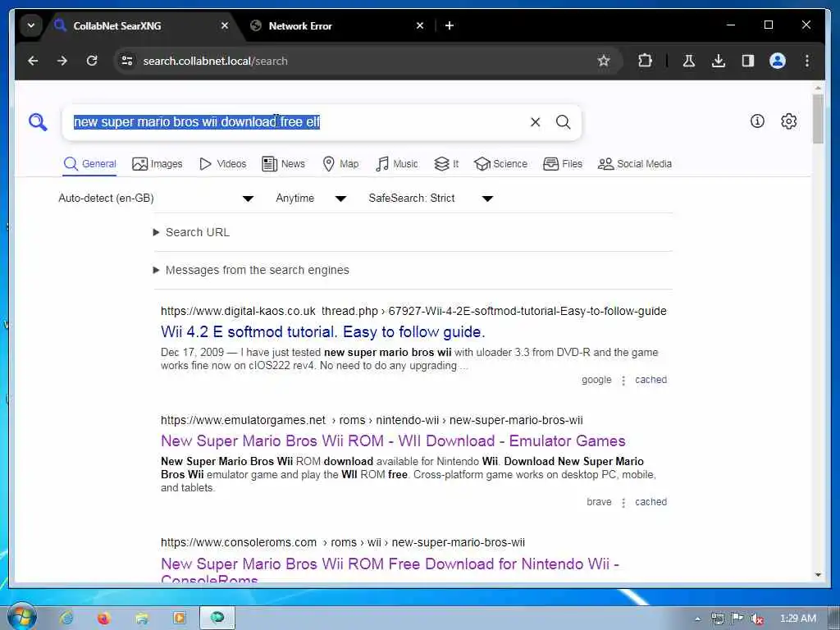
Task: Launch Internet Explorer from taskbar
Action: (x=66, y=619)
